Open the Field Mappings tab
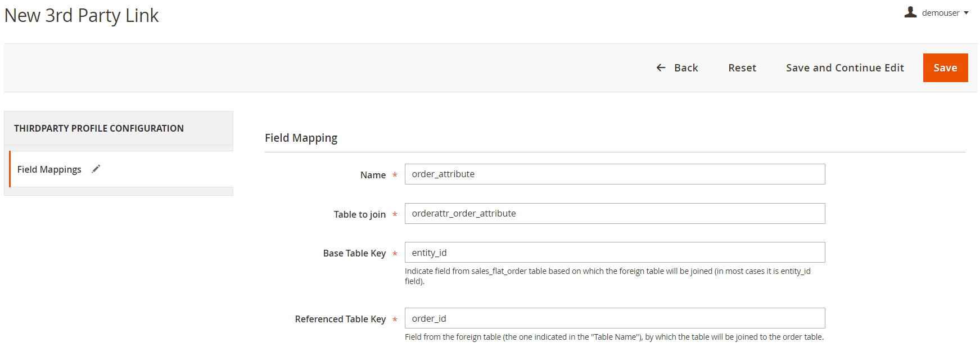Viewport: 980px width, 360px height. [x=121, y=169]
